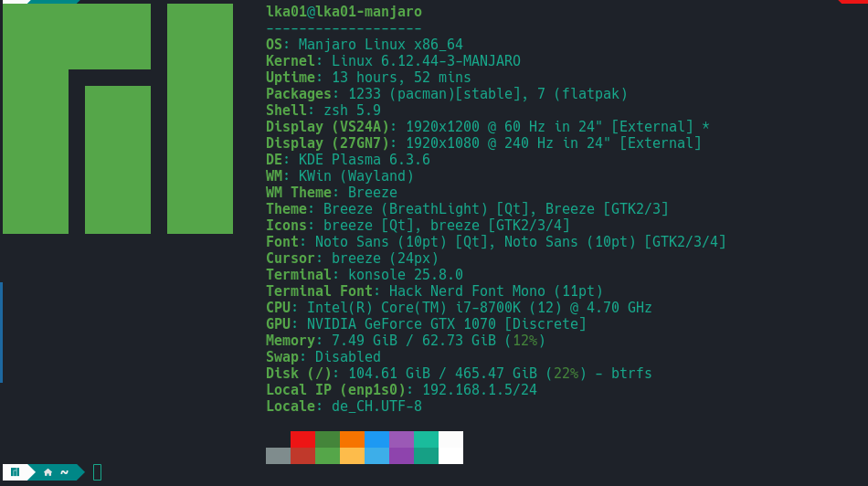Image resolution: width=868 pixels, height=486 pixels.
Task: Click the Manjaro icon in the shell prompt
Action: point(15,472)
